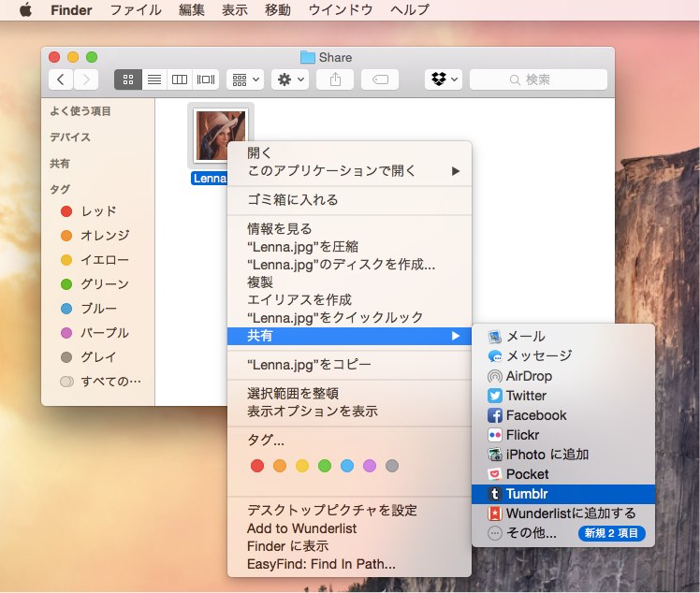
Task: Choose 選択範囲を整頓
Action: (349, 394)
